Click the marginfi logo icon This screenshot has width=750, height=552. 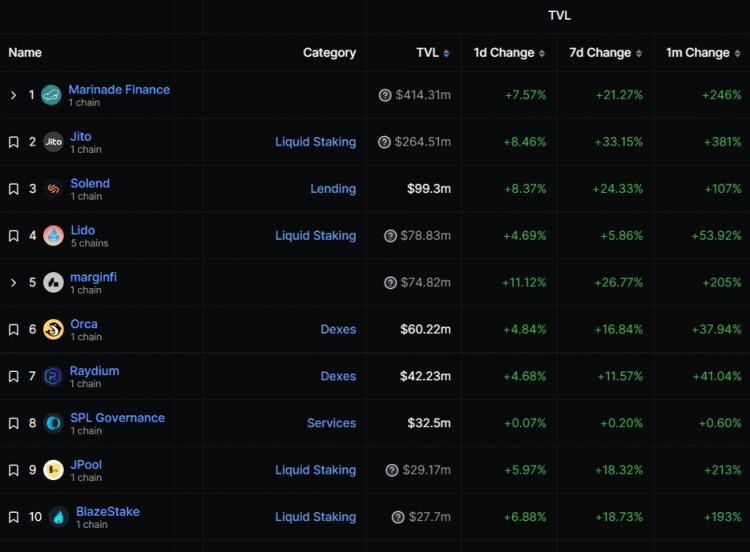pos(53,282)
